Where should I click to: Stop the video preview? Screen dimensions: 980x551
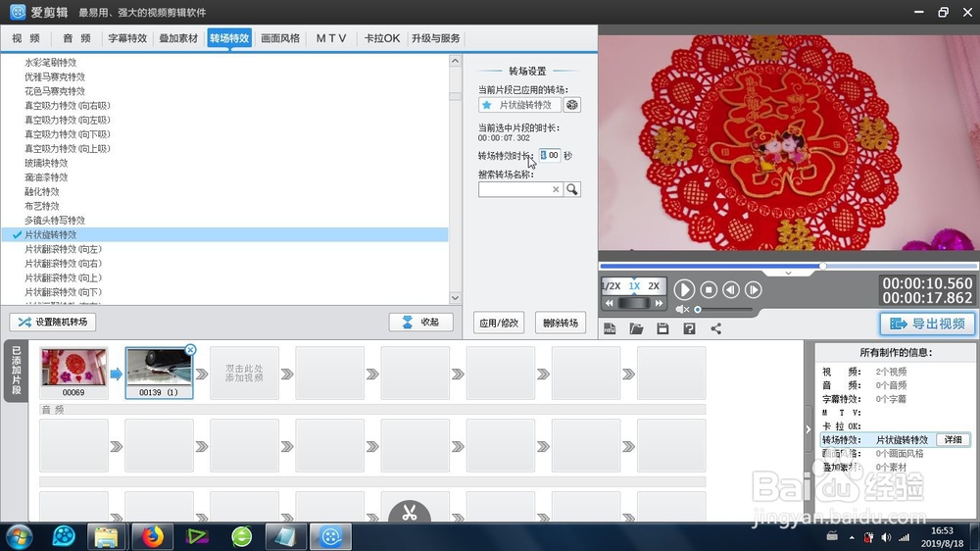pyautogui.click(x=709, y=289)
